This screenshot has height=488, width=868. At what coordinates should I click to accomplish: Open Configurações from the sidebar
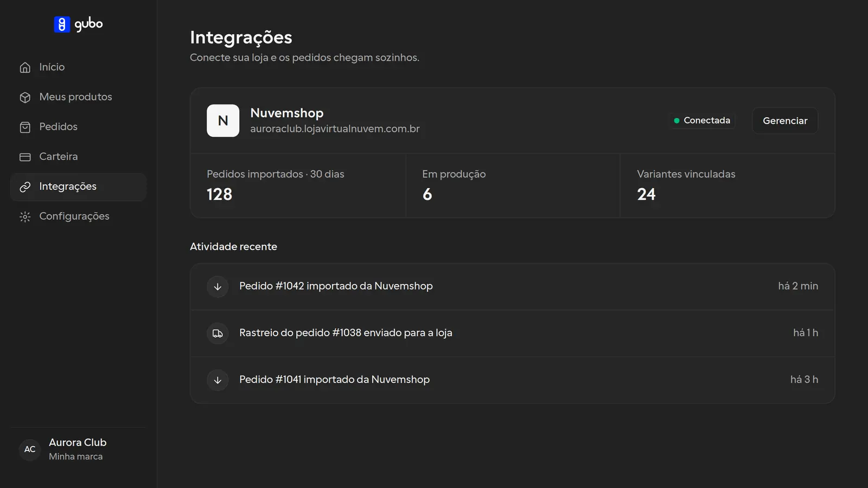click(79, 216)
